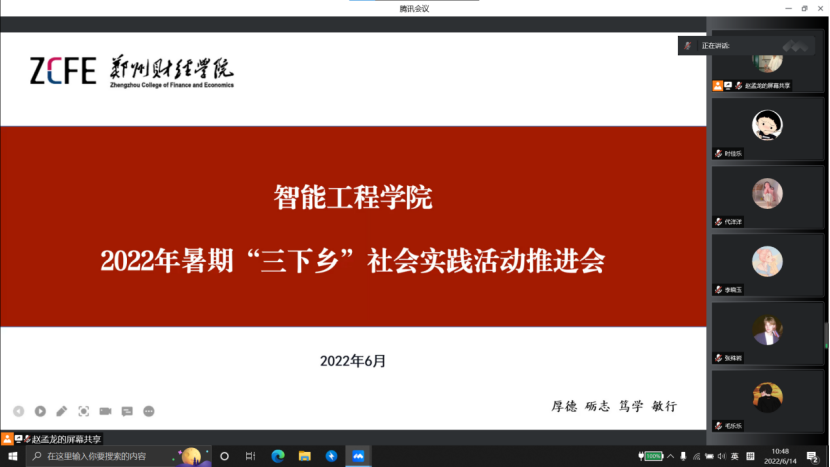This screenshot has width=830, height=467.
Task: Click muted mic icon beside 时佳乐
Action: pos(718,154)
